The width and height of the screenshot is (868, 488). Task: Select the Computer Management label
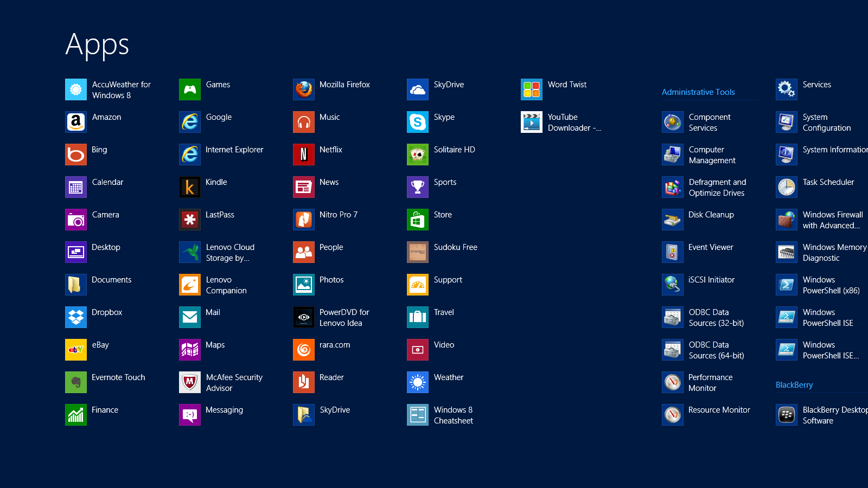(712, 155)
